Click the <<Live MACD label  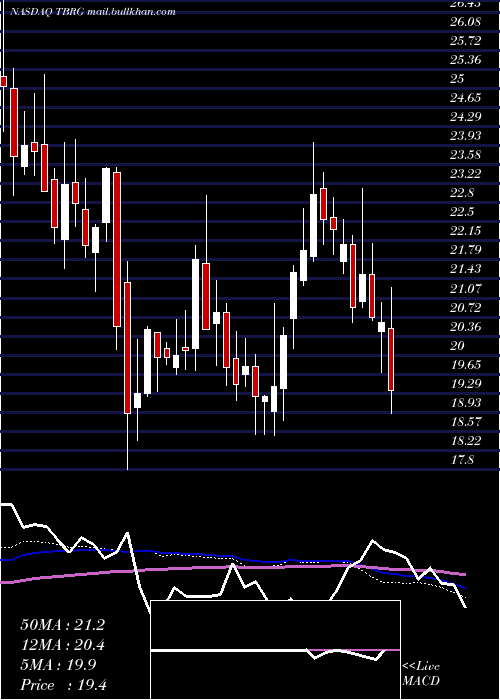pyautogui.click(x=421, y=674)
